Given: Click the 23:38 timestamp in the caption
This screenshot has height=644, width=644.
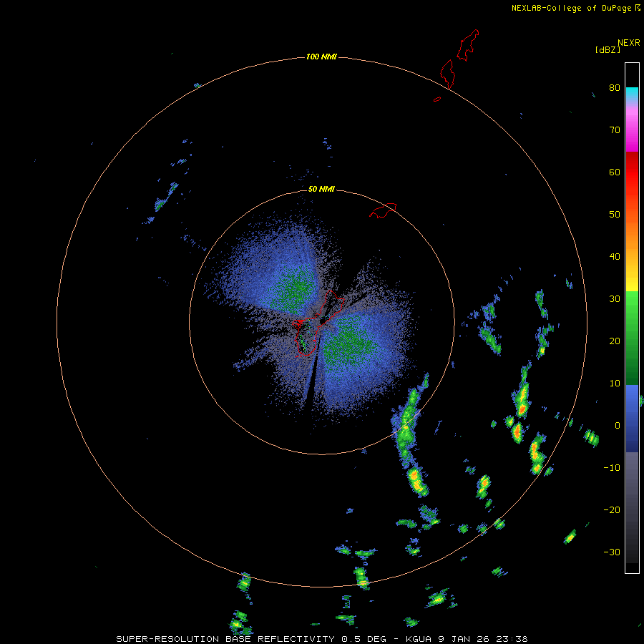Looking at the screenshot, I should coord(512,639).
